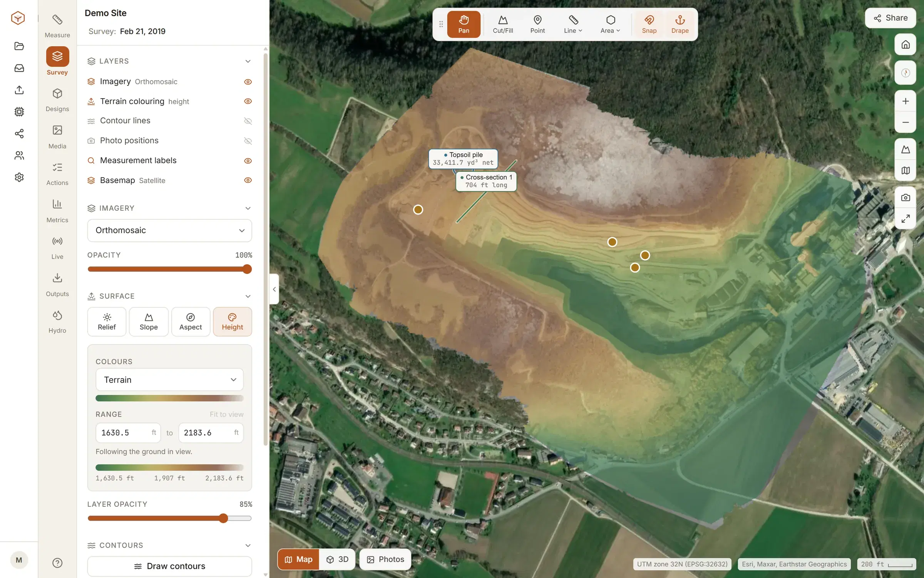Image resolution: width=924 pixels, height=578 pixels.
Task: Hide the Basemap Satellite layer
Action: click(248, 180)
